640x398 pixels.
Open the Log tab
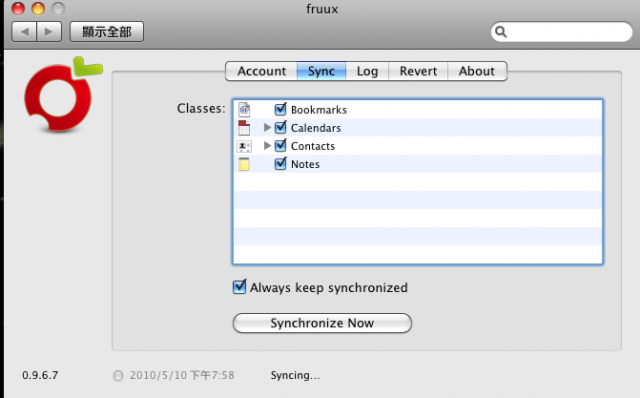(x=367, y=71)
